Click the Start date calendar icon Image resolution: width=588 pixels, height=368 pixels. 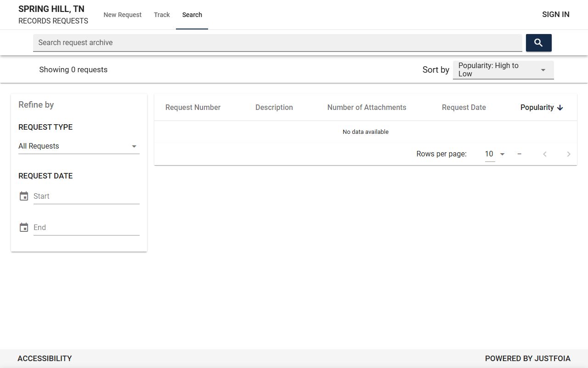[24, 196]
